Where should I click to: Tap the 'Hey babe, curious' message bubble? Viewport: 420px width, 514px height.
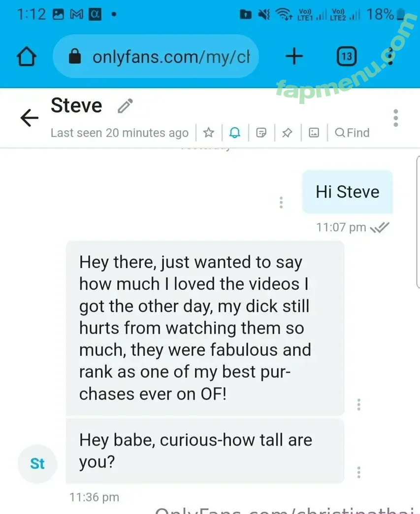(x=205, y=451)
